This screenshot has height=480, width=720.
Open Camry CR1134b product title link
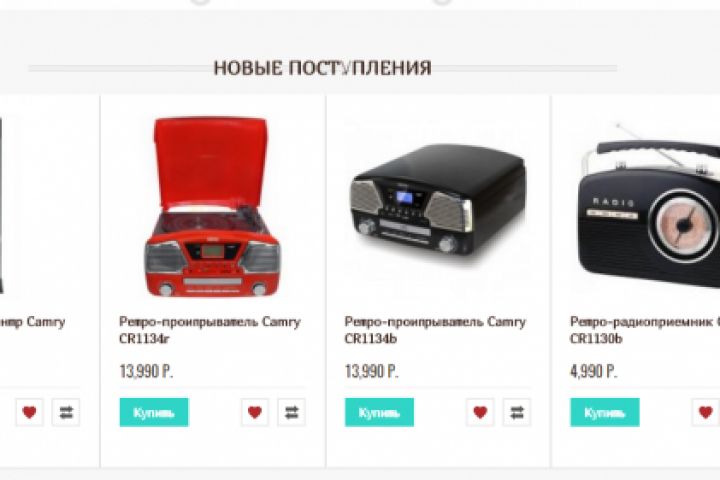click(x=435, y=330)
